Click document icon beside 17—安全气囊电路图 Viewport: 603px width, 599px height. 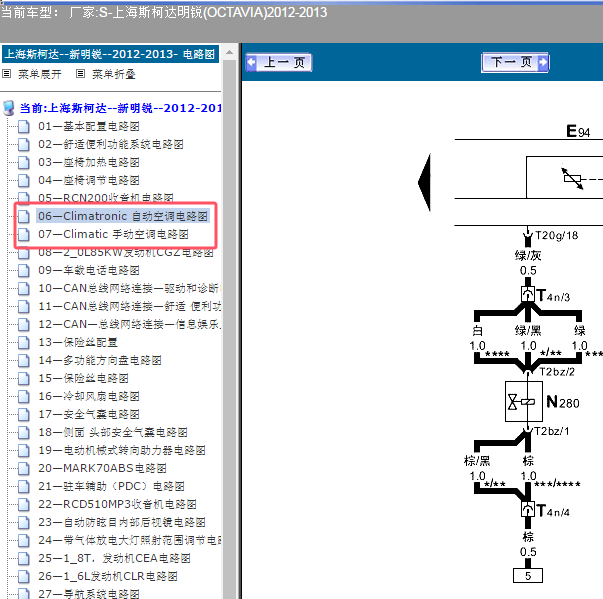(x=23, y=414)
